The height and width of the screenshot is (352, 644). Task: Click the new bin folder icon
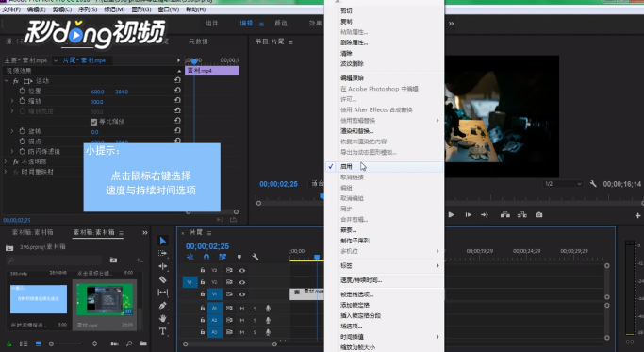(x=143, y=344)
